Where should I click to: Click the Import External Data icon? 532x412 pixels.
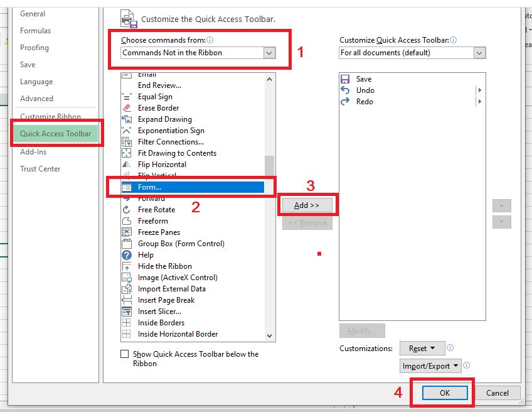127,289
